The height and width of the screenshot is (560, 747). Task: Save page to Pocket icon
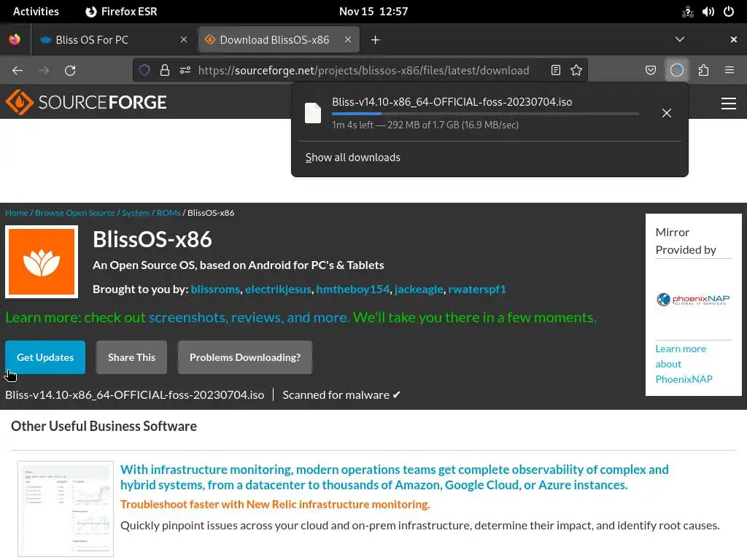click(651, 71)
